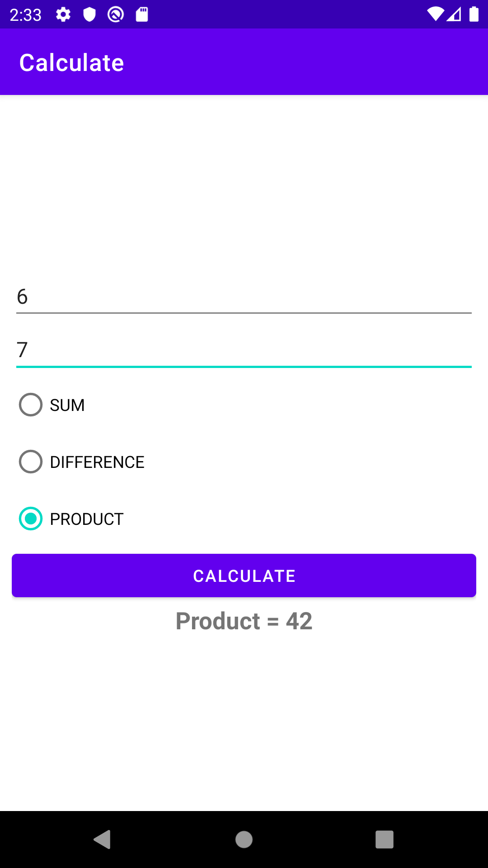Tap the Back navigation button
This screenshot has width=488, height=868.
point(103,840)
